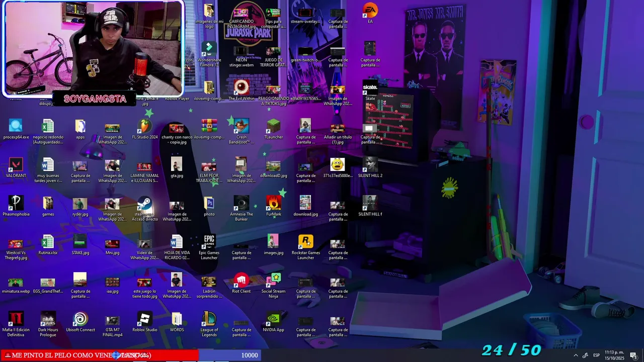
Task: Select the Skate game shortcut
Action: (370, 90)
